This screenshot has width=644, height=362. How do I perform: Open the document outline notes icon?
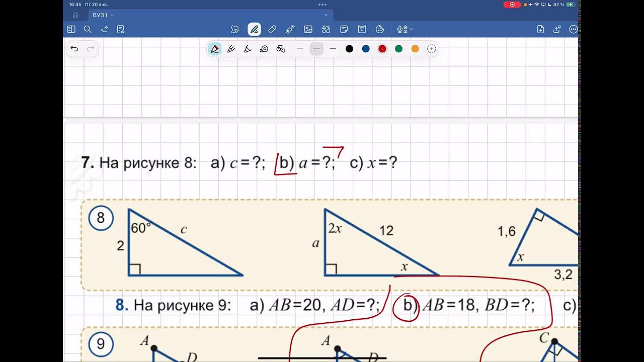pos(121,29)
